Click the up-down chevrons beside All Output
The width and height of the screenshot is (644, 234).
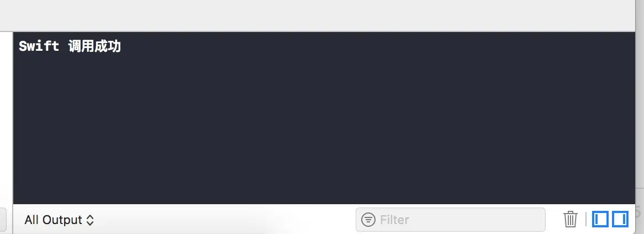(x=90, y=220)
